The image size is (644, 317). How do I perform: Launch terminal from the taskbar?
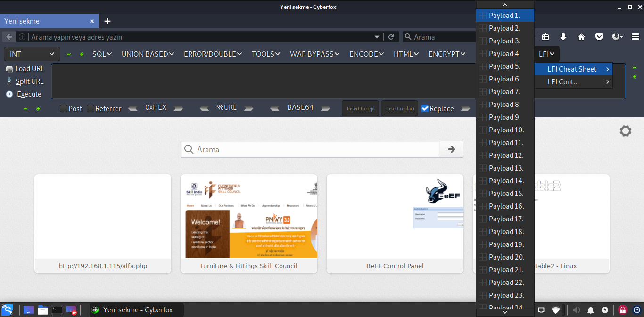[x=57, y=310]
